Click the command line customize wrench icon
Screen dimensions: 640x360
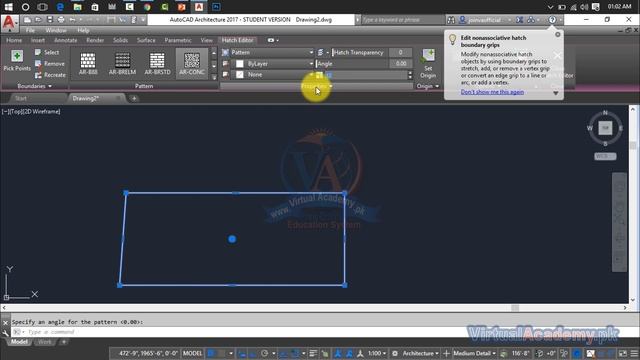[x=5, y=333]
